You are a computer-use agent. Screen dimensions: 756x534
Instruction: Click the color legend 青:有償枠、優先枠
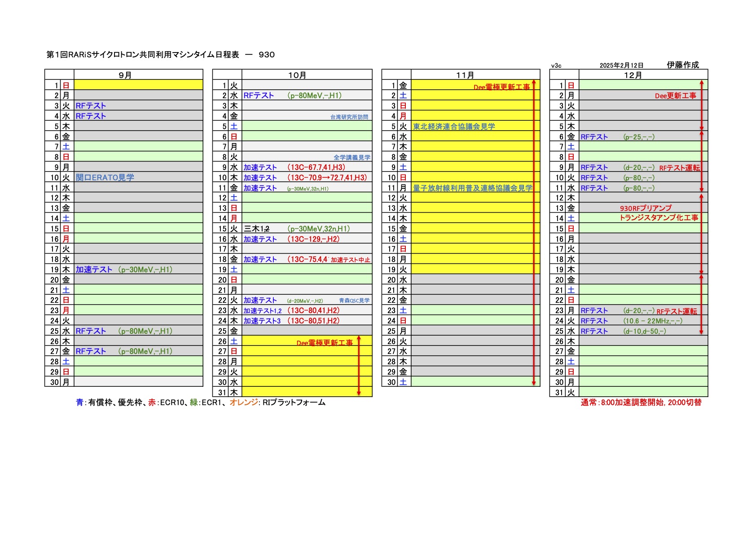(x=110, y=403)
